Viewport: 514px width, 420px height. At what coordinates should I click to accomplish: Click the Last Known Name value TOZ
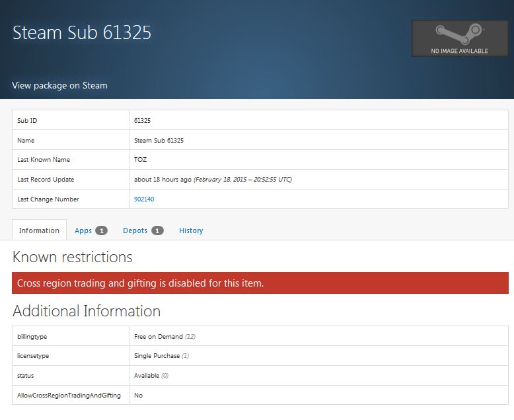(x=140, y=160)
